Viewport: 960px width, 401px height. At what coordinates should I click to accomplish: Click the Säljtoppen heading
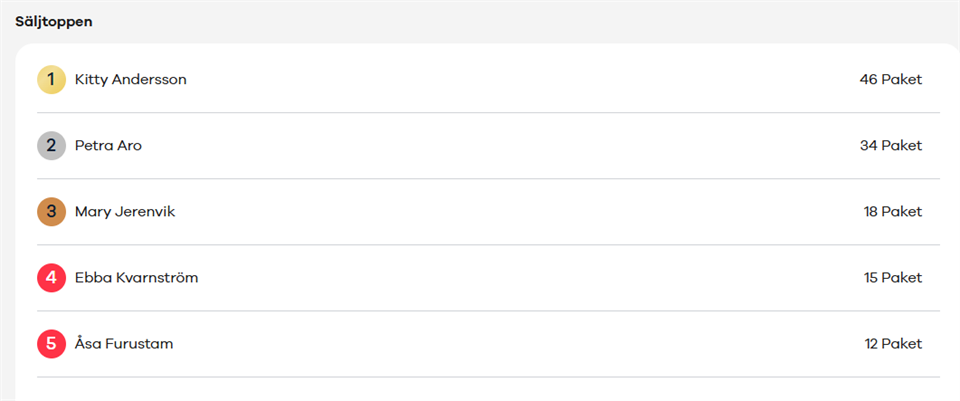click(54, 21)
